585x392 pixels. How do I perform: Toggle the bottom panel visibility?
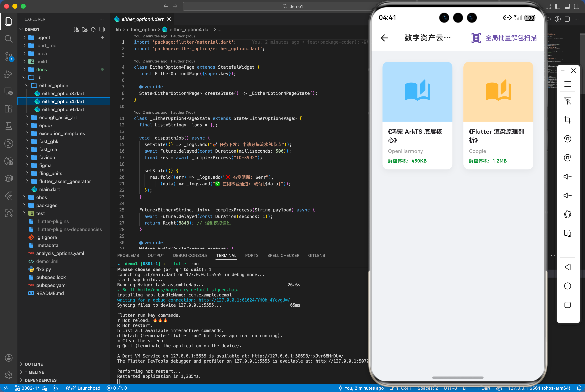567,6
